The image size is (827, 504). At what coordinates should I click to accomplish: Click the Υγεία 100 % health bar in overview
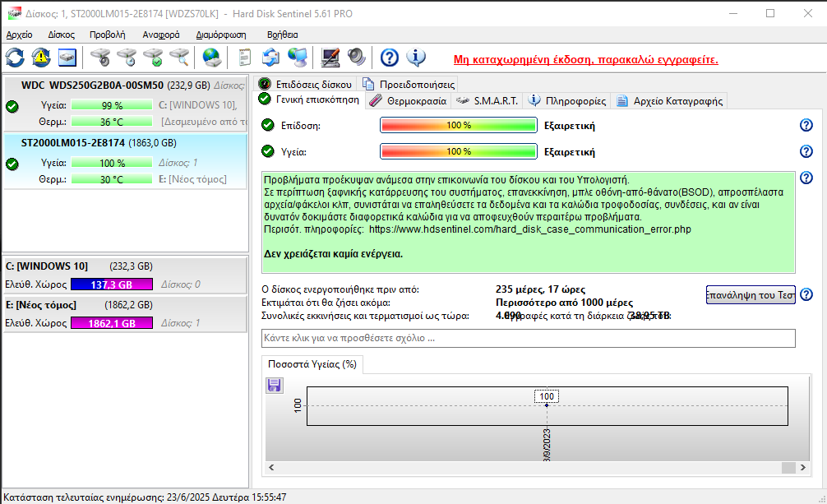tap(459, 151)
